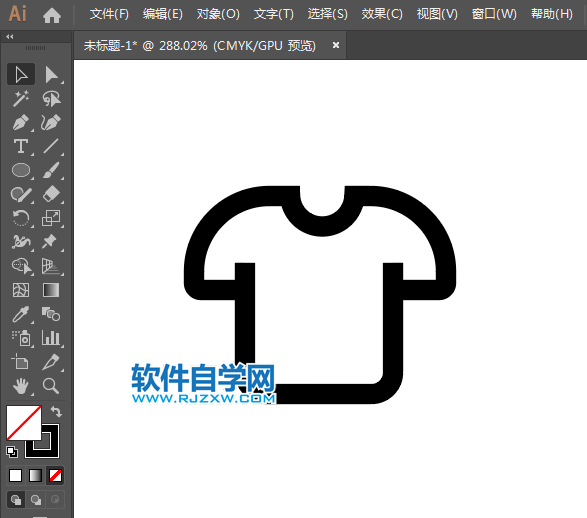Select the Eraser tool

coord(51,194)
